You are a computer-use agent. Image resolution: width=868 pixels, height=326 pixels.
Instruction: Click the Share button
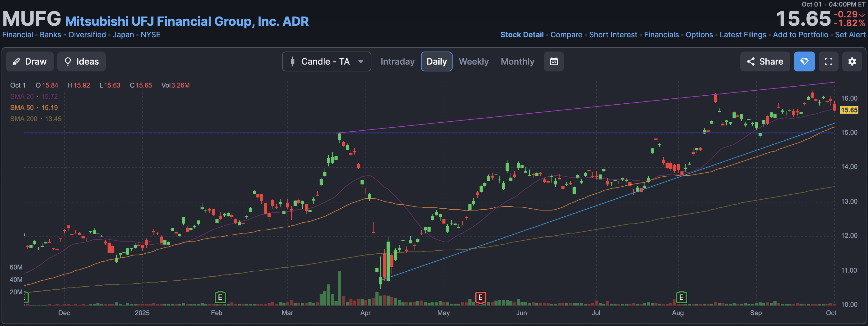765,61
